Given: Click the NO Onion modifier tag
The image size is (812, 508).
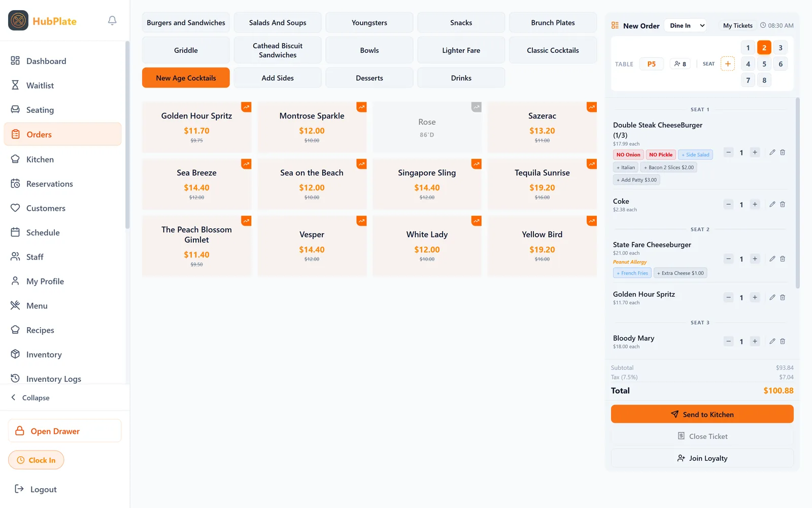Looking at the screenshot, I should pos(628,154).
